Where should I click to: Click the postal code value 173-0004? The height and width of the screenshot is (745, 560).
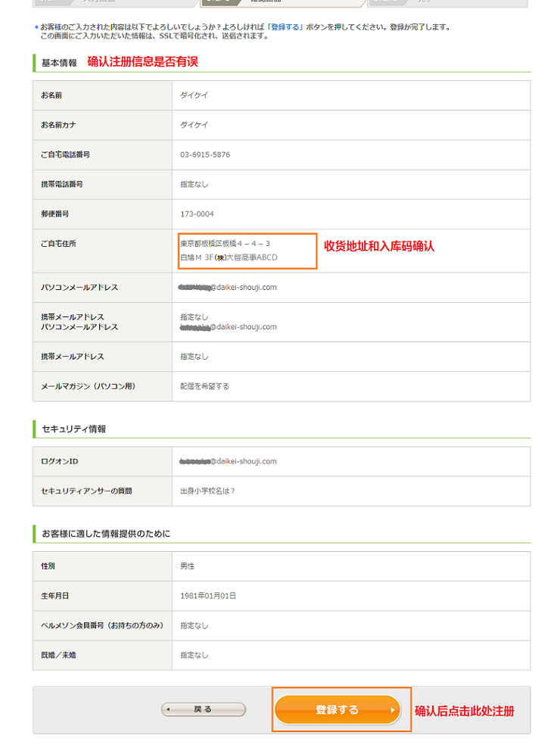click(x=197, y=214)
